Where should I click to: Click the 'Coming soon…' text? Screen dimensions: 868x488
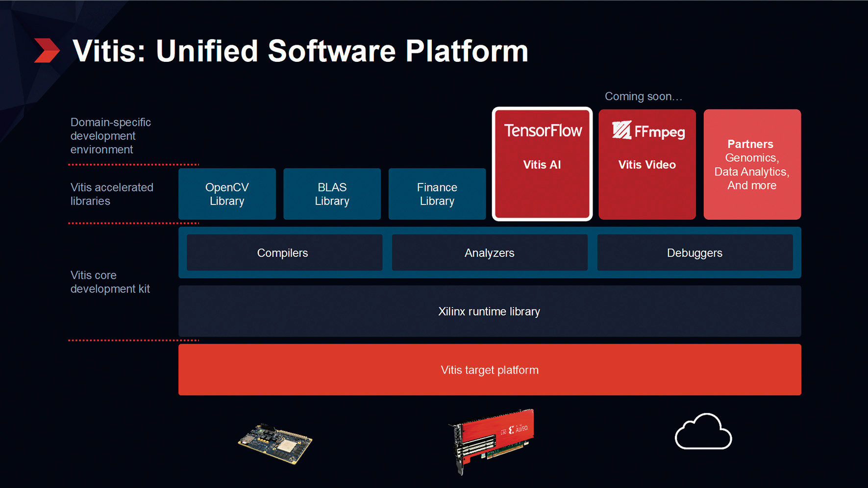tap(643, 96)
